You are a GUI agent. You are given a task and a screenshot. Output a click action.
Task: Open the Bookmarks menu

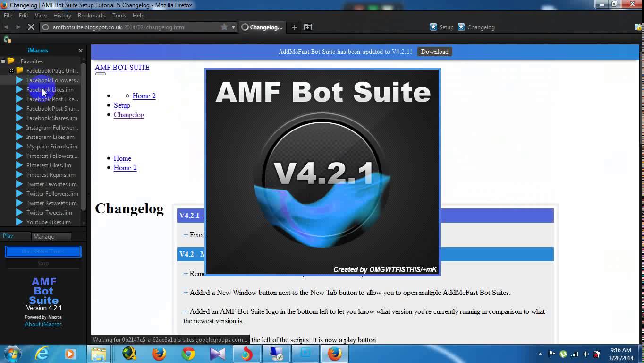pyautogui.click(x=92, y=16)
